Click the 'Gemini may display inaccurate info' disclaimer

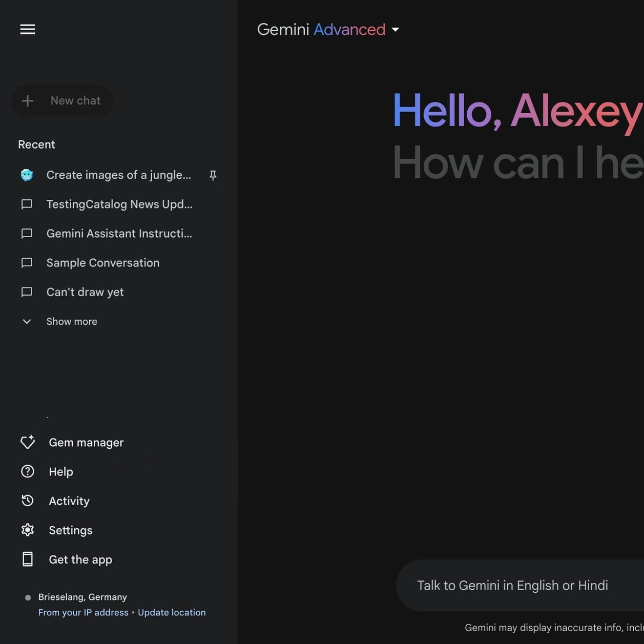tap(554, 628)
